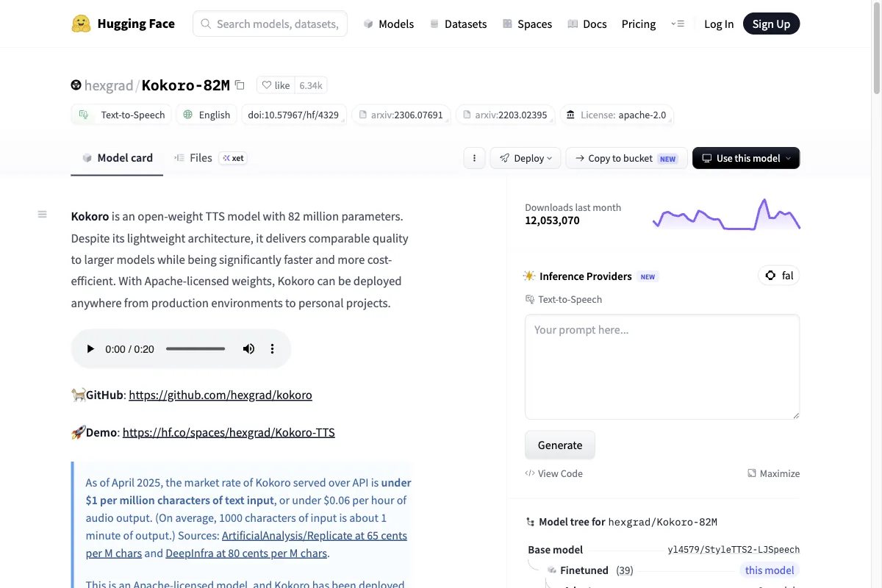The image size is (882, 588).
Task: Open the doi:10.57967/hf/4329 tag
Action: point(293,115)
